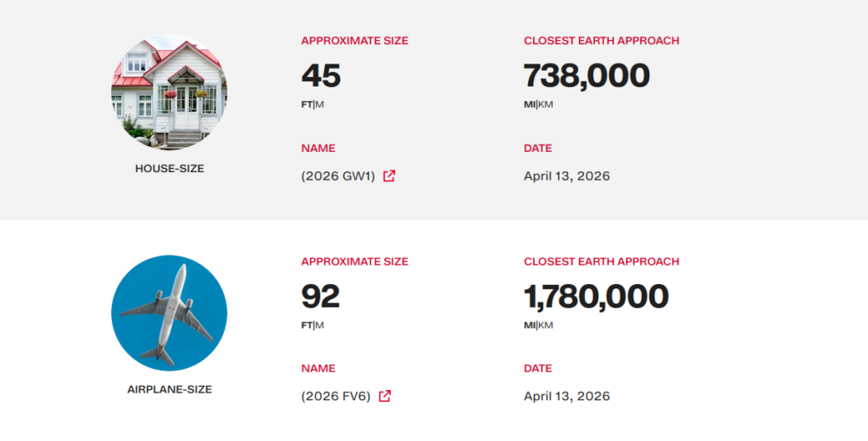Viewport: 868px width, 441px height.
Task: Open the (2026 GW1) asteroid link
Action: point(338,176)
